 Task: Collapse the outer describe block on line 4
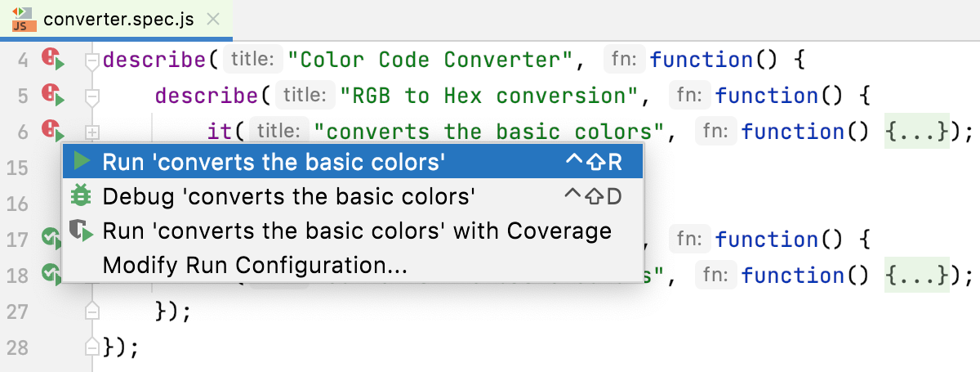92,61
